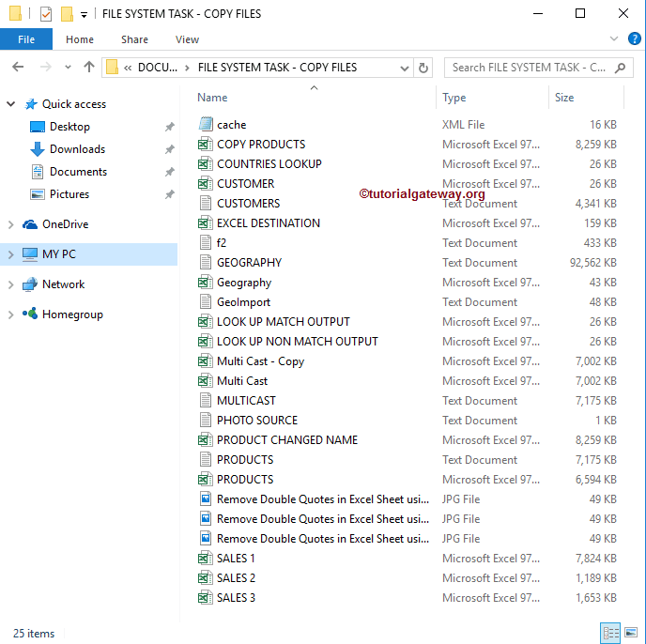Select the f2 text document icon
The height and width of the screenshot is (644, 646).
(206, 243)
